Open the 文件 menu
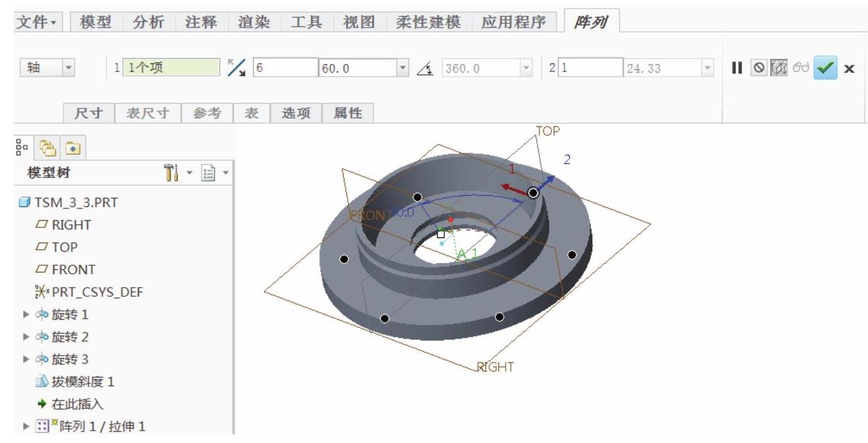Image resolution: width=868 pixels, height=443 pixels. tap(38, 22)
